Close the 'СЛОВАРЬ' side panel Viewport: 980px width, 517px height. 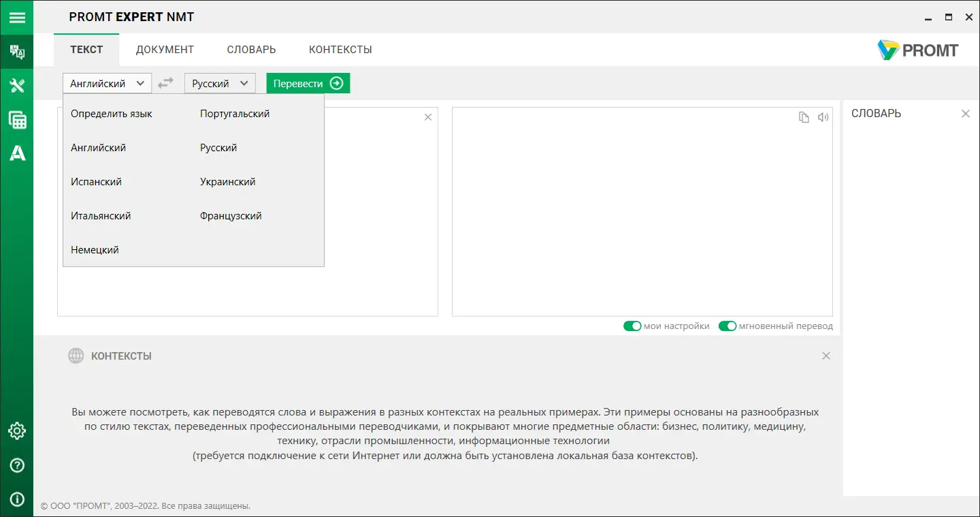point(965,114)
